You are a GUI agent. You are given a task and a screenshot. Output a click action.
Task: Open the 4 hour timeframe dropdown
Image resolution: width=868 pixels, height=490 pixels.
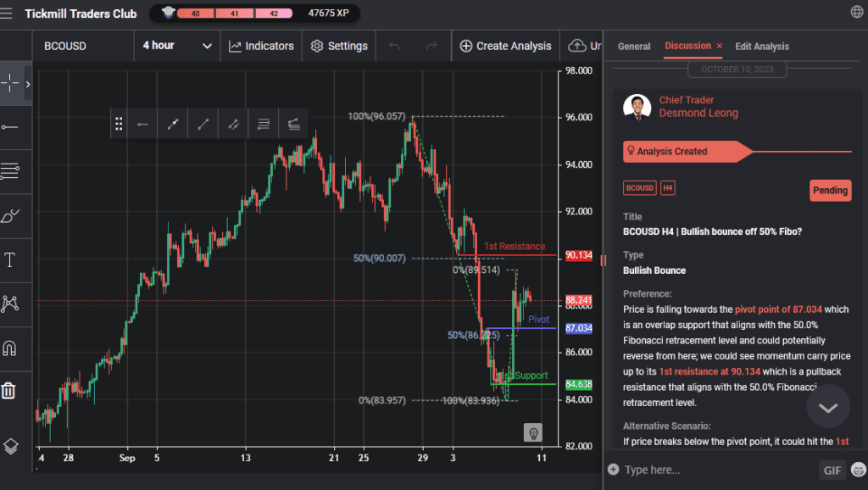coord(176,46)
